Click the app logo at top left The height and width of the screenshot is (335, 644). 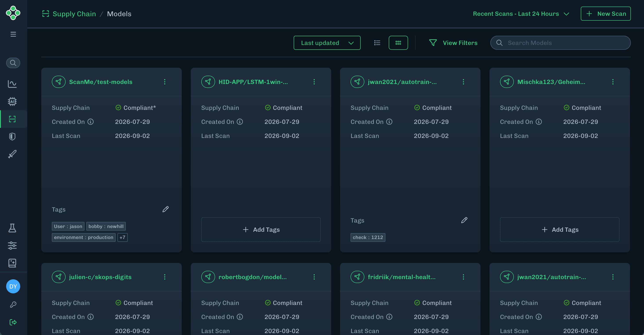point(13,13)
